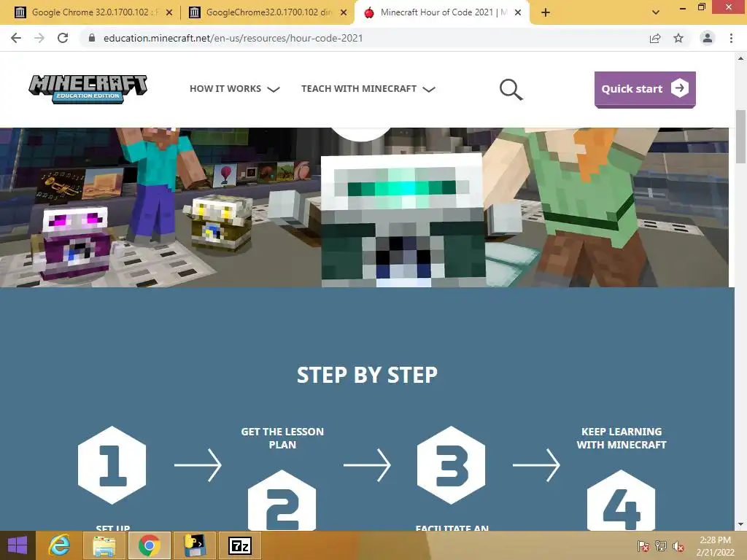
Task: Open the Chrome profile avatar icon
Action: [x=708, y=38]
